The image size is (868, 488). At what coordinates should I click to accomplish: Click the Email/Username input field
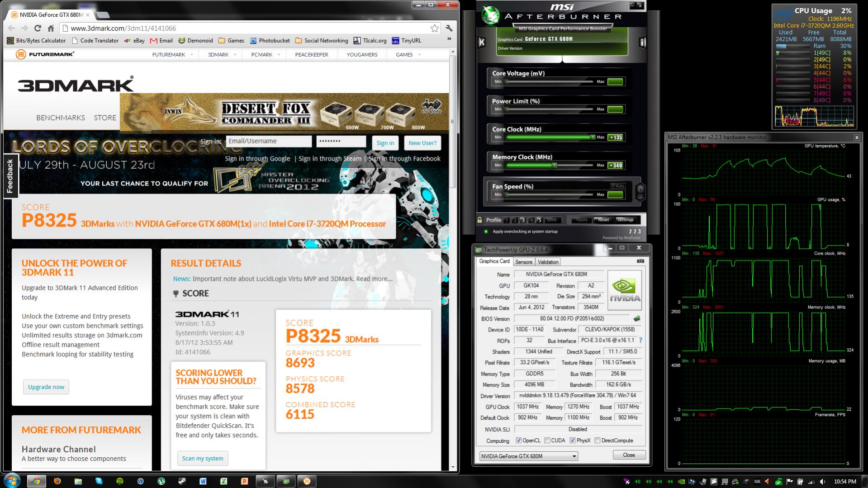pos(269,141)
